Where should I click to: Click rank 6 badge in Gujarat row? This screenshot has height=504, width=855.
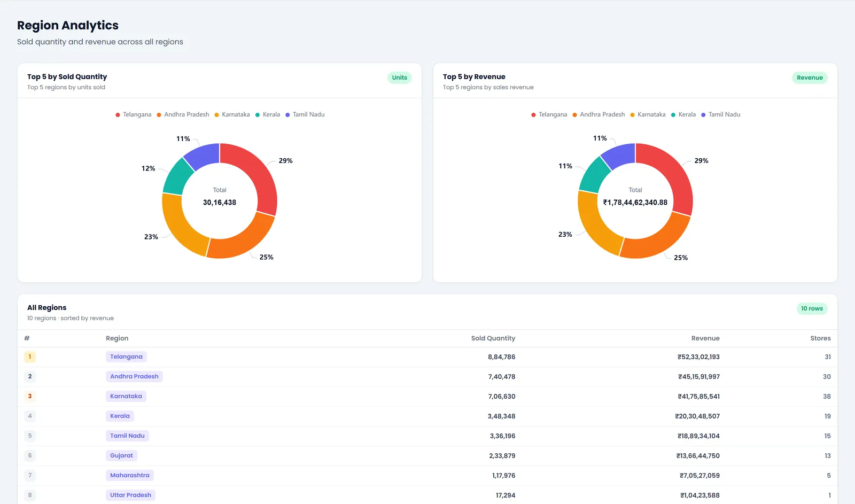point(30,455)
